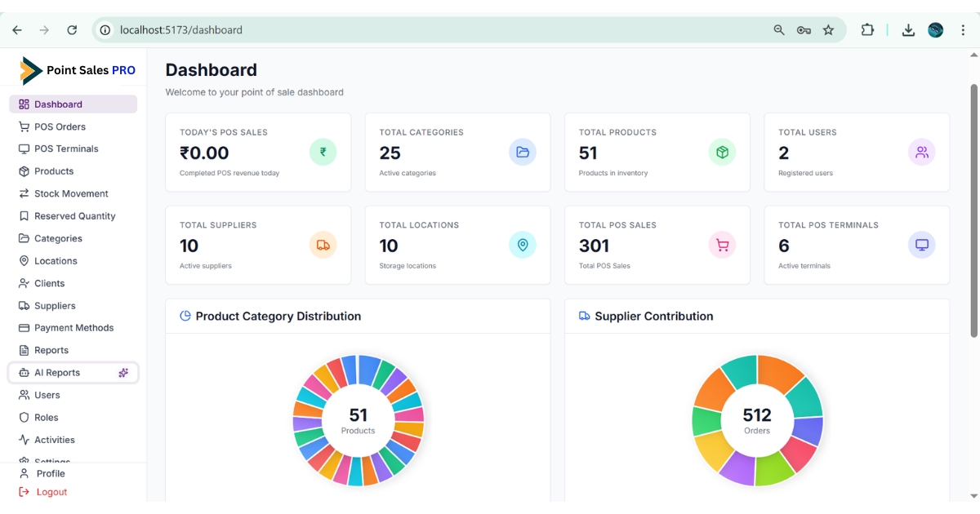Screen dimensions: 980x514
Task: Click the 6 active terminals value
Action: coord(784,246)
